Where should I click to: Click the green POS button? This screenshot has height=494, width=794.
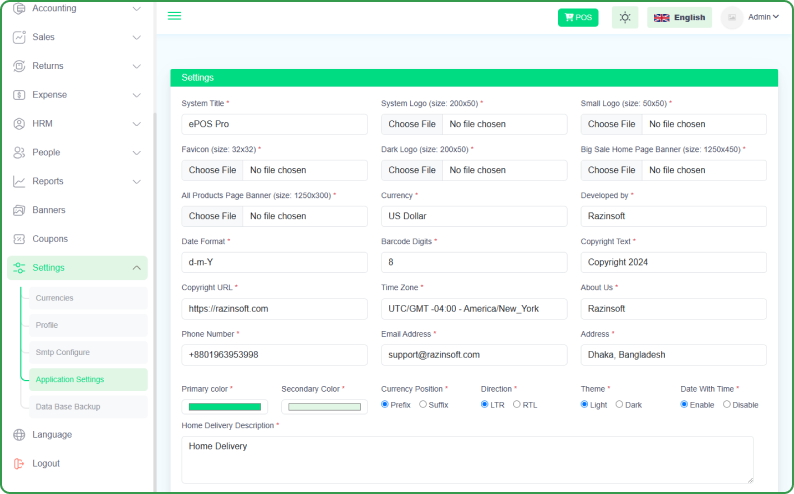tap(578, 17)
